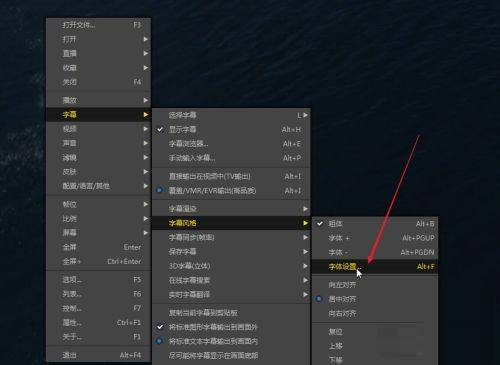The image size is (500, 365).
Task: Expand the 3D字幕(立体) submenu
Action: [231, 266]
